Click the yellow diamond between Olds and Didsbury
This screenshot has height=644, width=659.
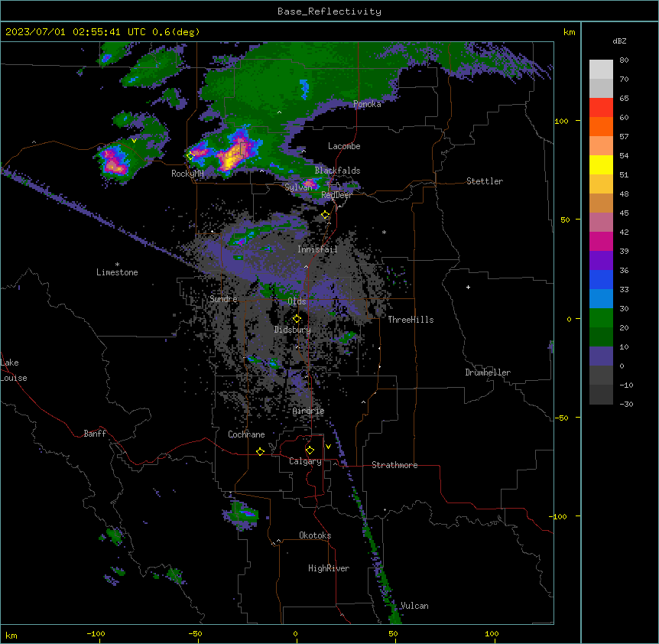[297, 319]
